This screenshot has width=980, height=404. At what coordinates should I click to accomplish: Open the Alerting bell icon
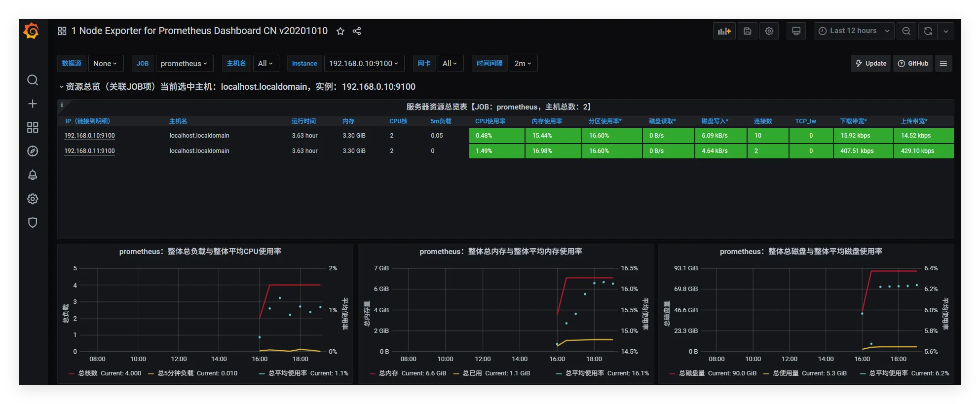click(x=33, y=175)
